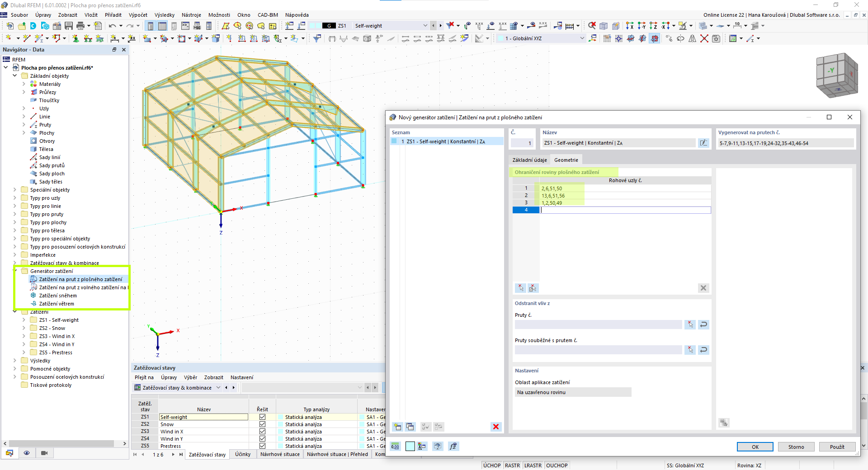The width and height of the screenshot is (868, 470).
Task: Uncheck Řešit for ZS5 Prestress
Action: (262, 446)
